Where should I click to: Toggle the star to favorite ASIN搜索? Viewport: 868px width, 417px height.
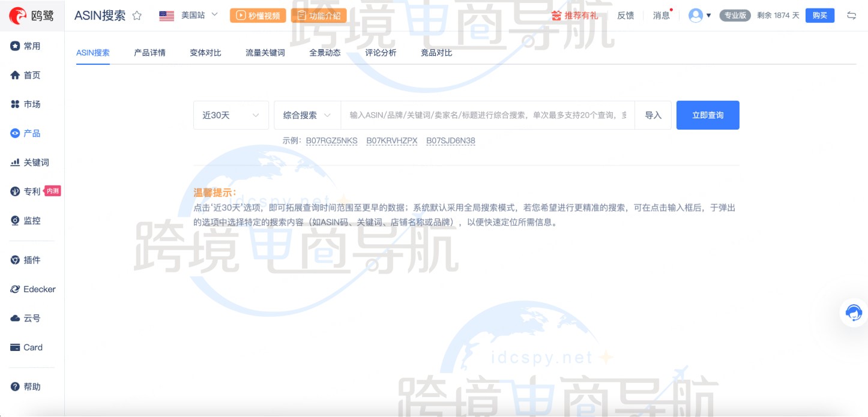point(137,16)
